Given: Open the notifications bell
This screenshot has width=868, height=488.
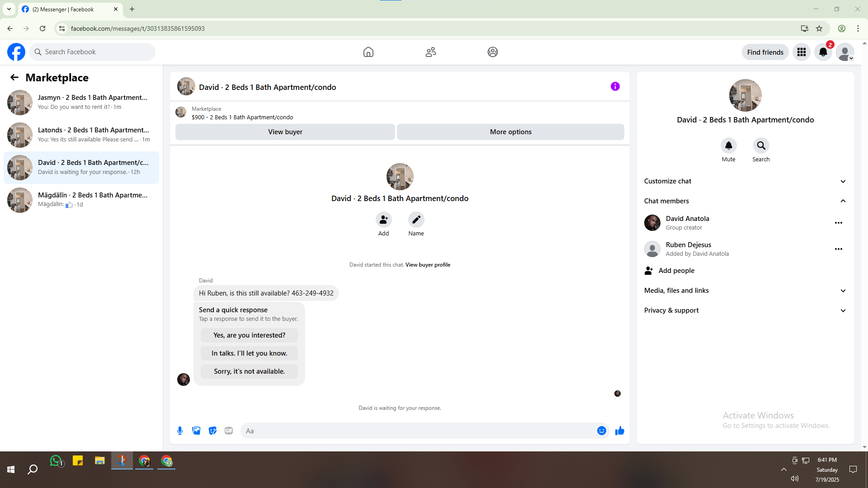Looking at the screenshot, I should pyautogui.click(x=823, y=52).
